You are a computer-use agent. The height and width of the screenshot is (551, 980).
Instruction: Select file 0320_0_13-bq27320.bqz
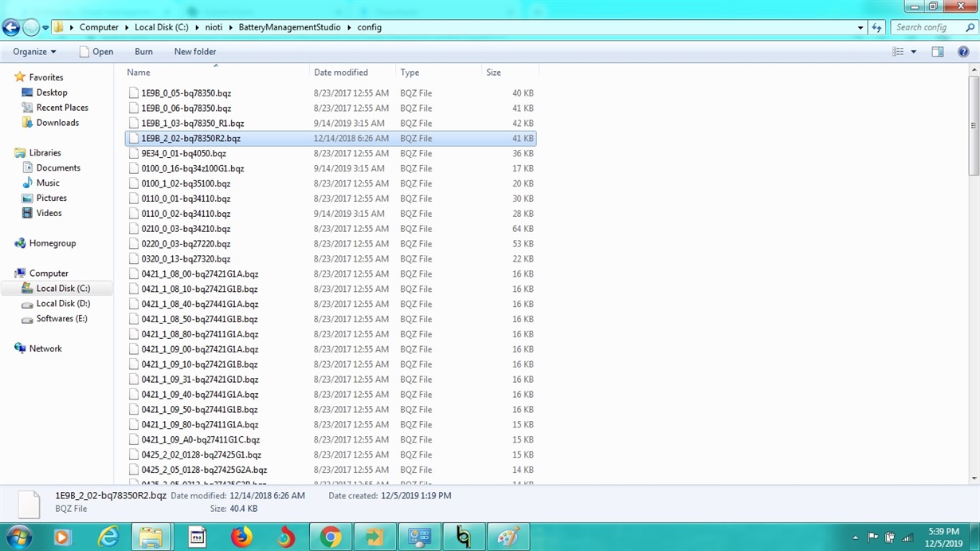click(x=186, y=259)
